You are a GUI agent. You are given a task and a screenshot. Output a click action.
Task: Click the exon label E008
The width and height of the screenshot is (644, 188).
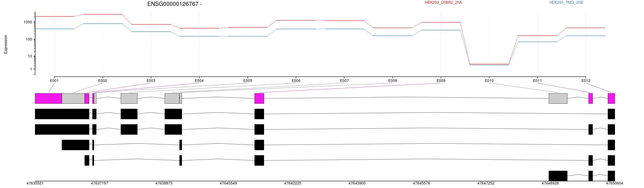click(393, 81)
